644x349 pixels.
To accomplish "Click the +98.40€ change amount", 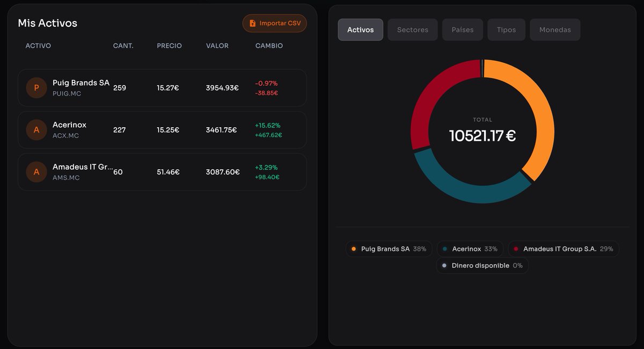I will (267, 177).
